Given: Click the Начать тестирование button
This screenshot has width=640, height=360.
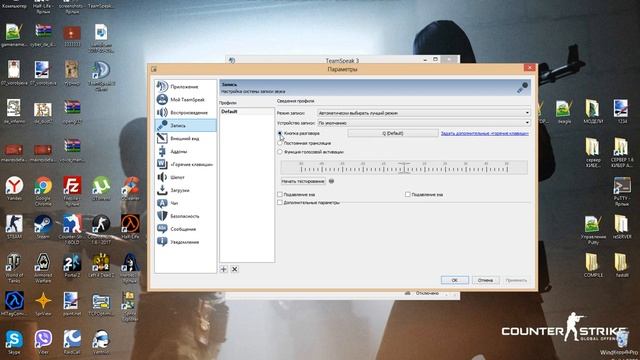Looking at the screenshot, I should [303, 181].
